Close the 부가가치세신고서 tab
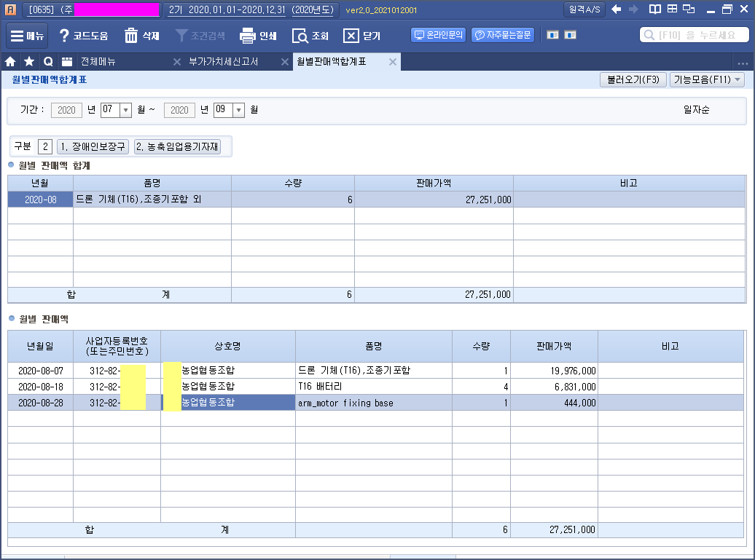 284,62
